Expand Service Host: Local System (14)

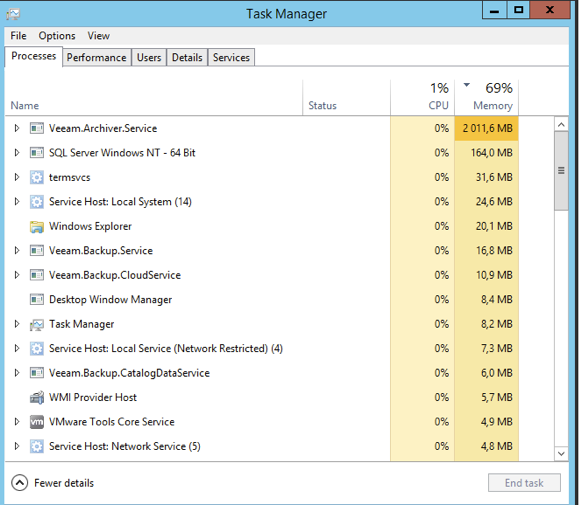tap(17, 202)
